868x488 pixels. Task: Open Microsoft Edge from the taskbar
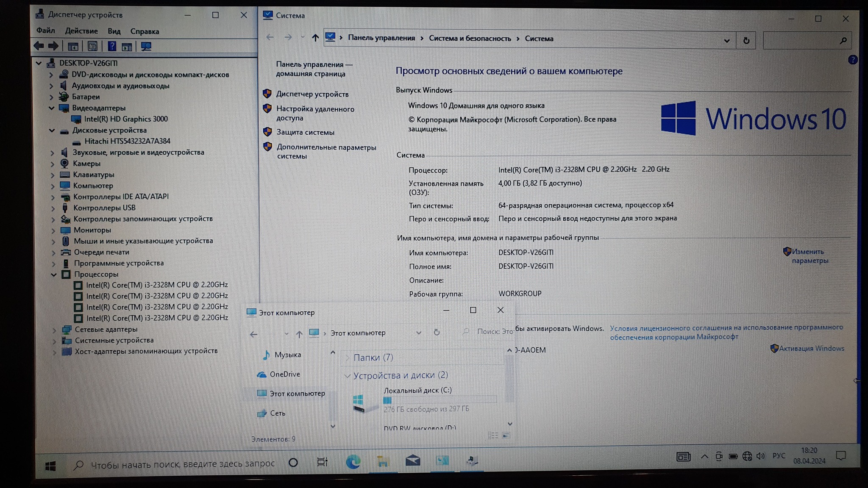pos(353,461)
